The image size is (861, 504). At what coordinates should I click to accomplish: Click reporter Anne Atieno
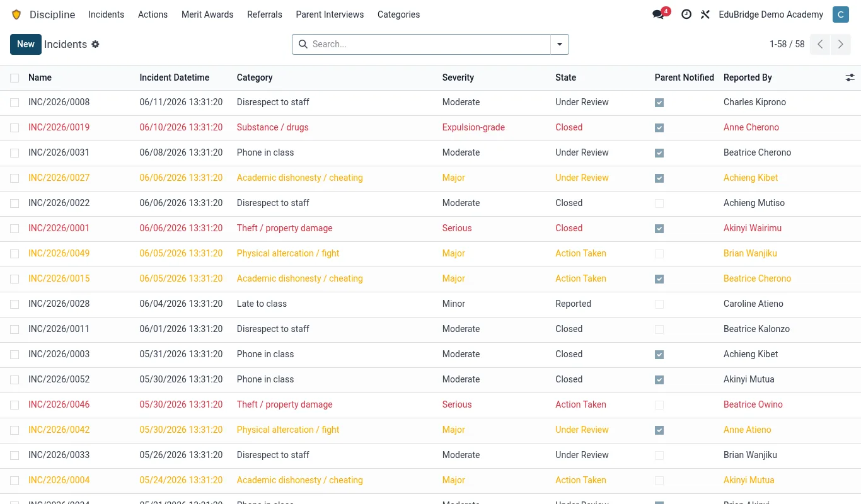click(x=748, y=430)
